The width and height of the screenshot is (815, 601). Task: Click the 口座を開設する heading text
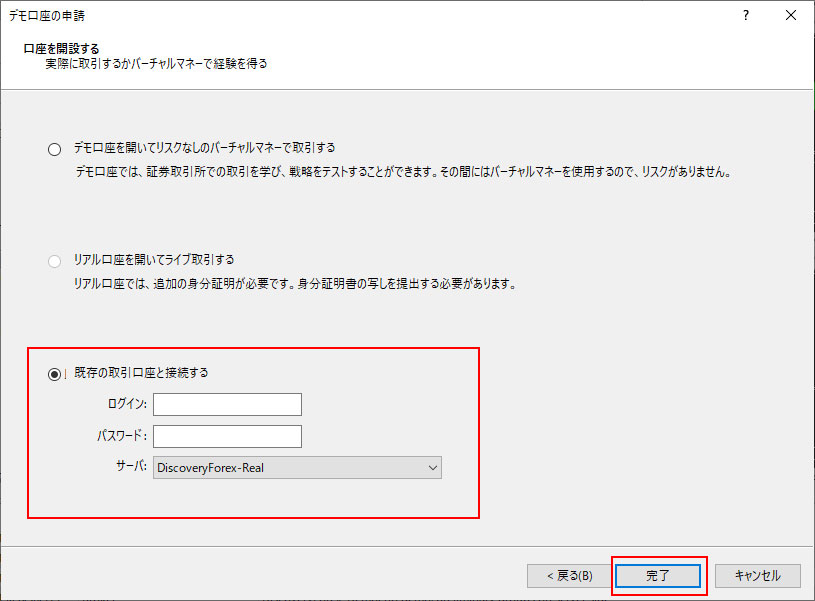(61, 48)
